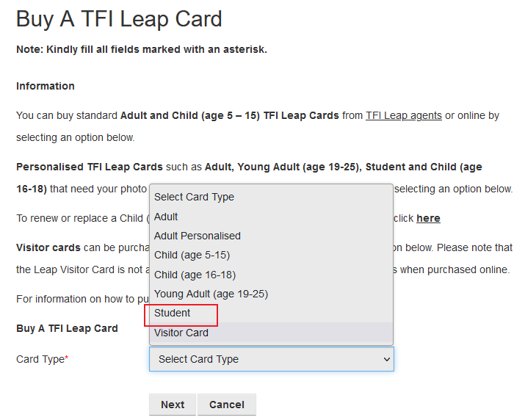This screenshot has width=525, height=420.
Task: Select the Student card type
Action: coord(173,313)
